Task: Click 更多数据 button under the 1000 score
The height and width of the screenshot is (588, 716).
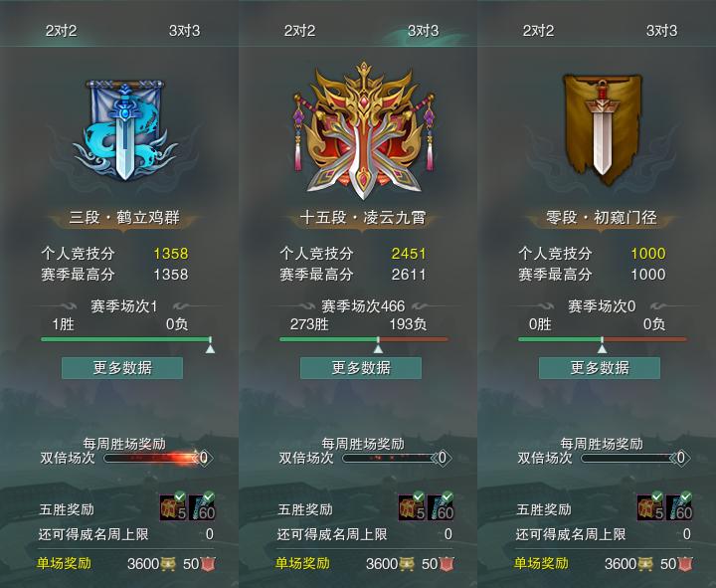Action: point(600,368)
